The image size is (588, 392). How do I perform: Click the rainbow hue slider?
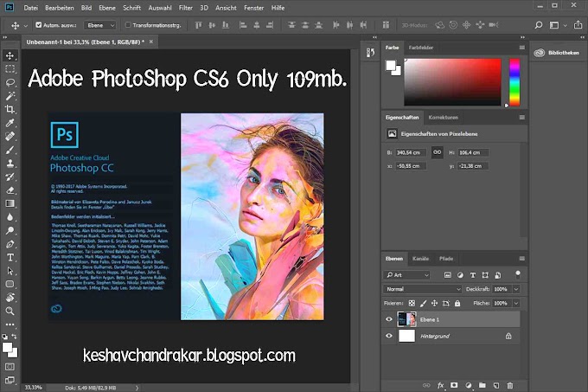(x=514, y=82)
